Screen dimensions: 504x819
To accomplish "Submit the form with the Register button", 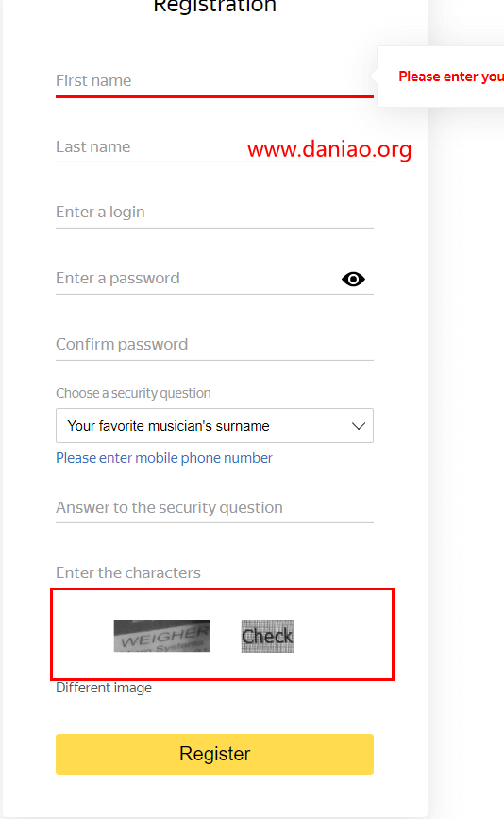I will [x=214, y=754].
